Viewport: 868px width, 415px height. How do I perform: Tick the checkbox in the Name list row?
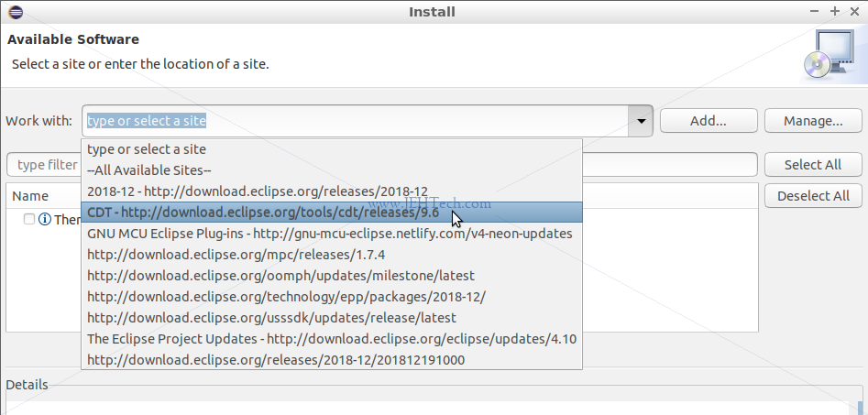click(x=29, y=219)
